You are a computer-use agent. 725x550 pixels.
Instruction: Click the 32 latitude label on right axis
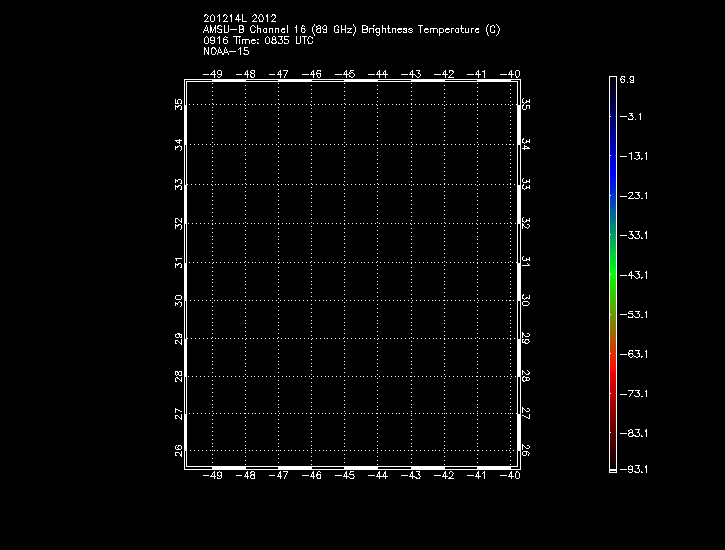coord(526,222)
